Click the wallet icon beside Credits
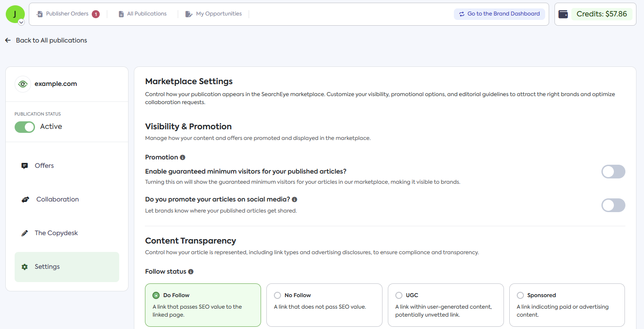This screenshot has height=329, width=644. click(x=563, y=14)
